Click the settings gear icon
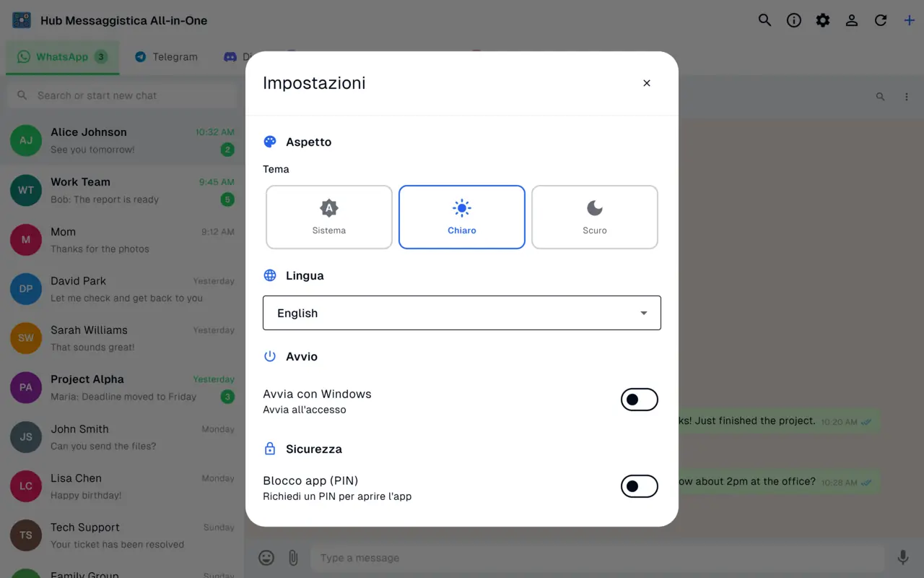The image size is (924, 578). click(x=823, y=20)
